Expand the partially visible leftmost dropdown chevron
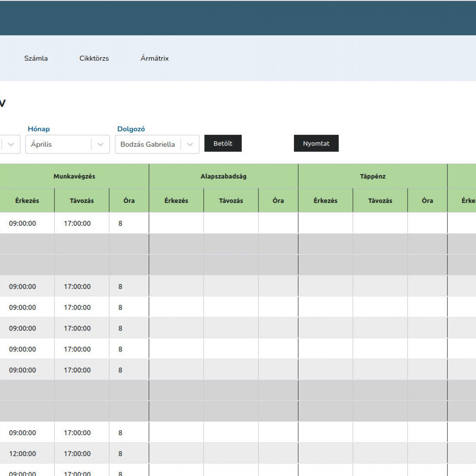476x476 pixels. (11, 144)
